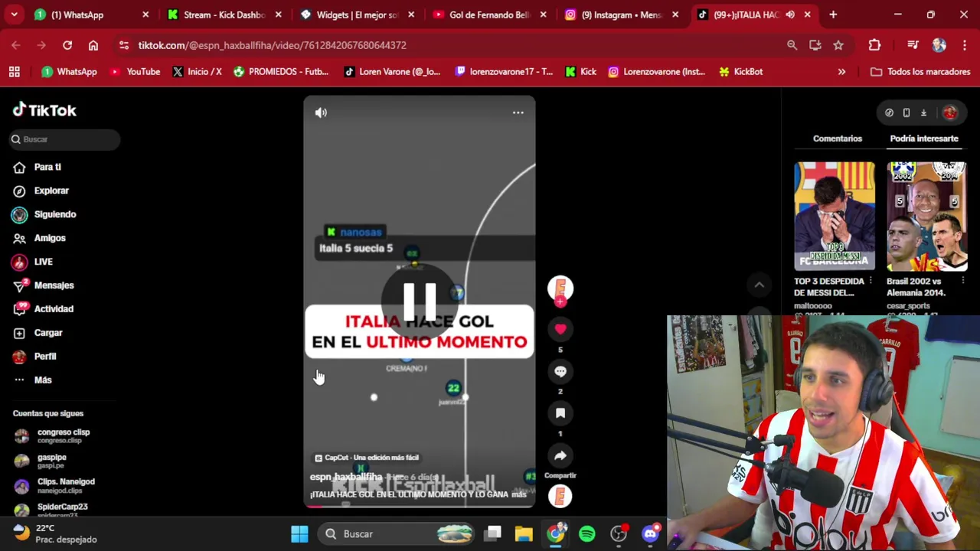The height and width of the screenshot is (551, 980).
Task: Go to TikTok home logo
Action: tap(44, 110)
